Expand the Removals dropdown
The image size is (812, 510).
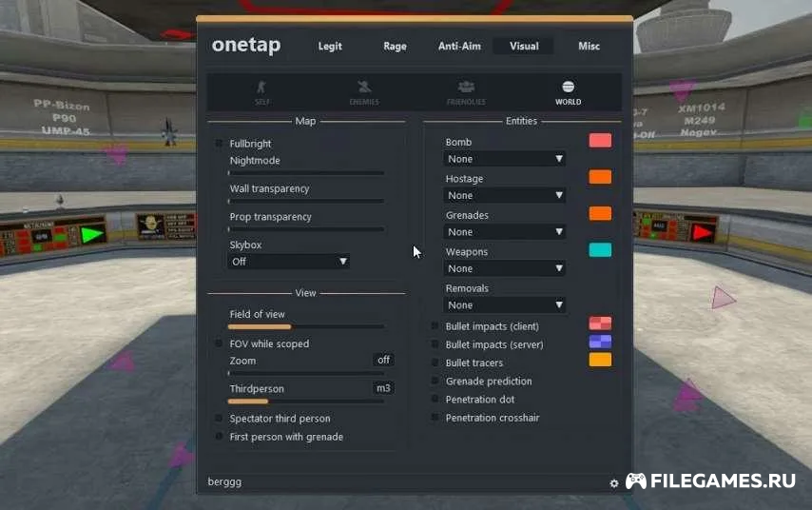[505, 305]
